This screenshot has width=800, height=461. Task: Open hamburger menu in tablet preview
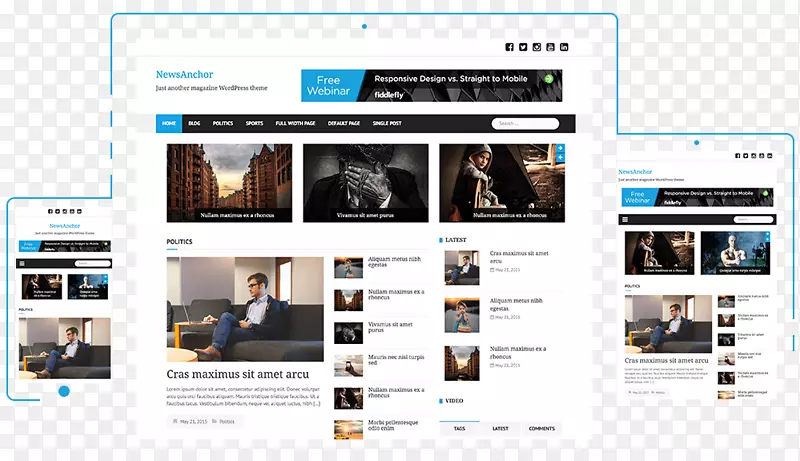(625, 219)
